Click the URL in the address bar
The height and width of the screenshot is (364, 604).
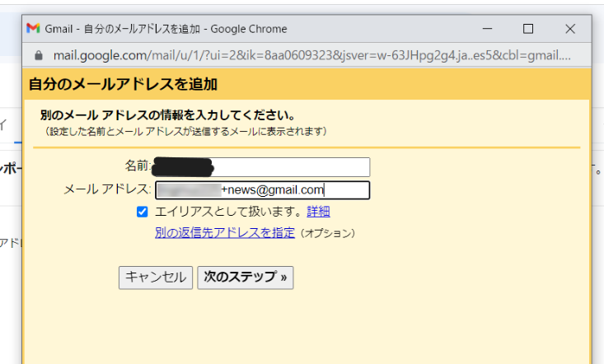(311, 55)
